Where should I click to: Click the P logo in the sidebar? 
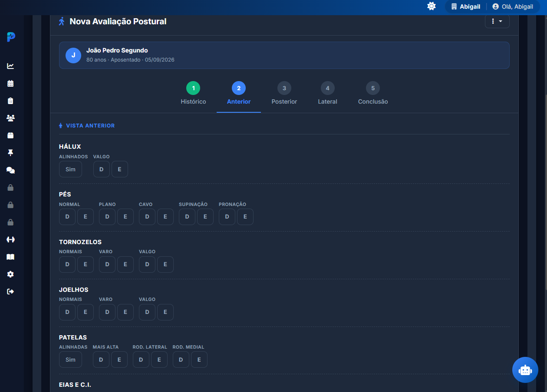pos(11,37)
